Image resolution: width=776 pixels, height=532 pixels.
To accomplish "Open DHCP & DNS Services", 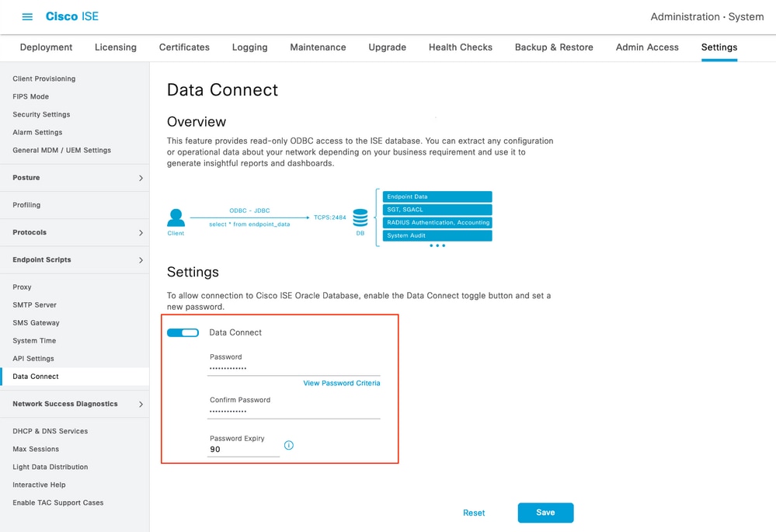I will point(50,431).
